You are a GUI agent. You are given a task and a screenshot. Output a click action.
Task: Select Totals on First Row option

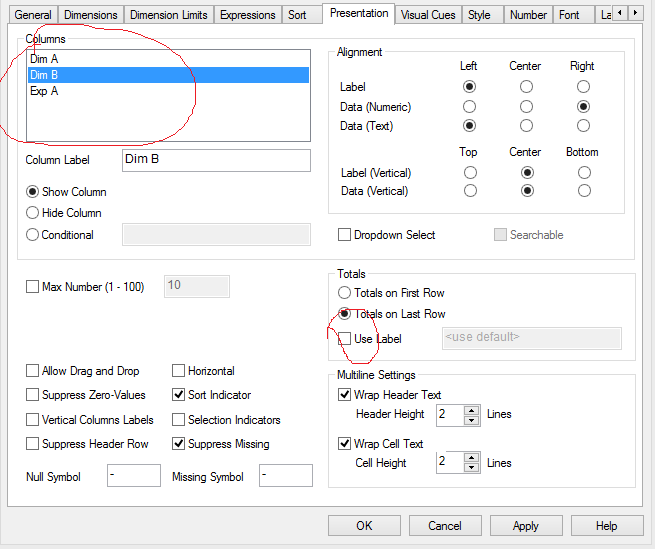pos(345,293)
